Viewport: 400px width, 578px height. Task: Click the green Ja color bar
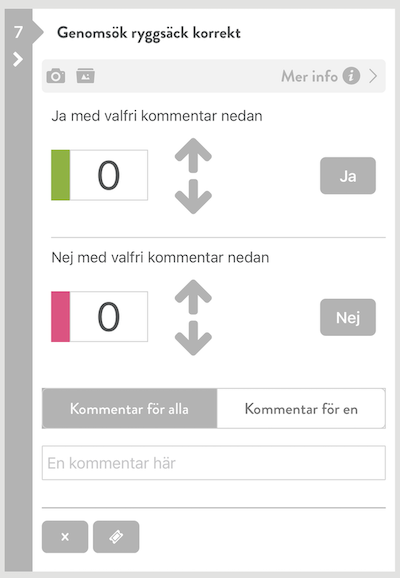(60, 175)
